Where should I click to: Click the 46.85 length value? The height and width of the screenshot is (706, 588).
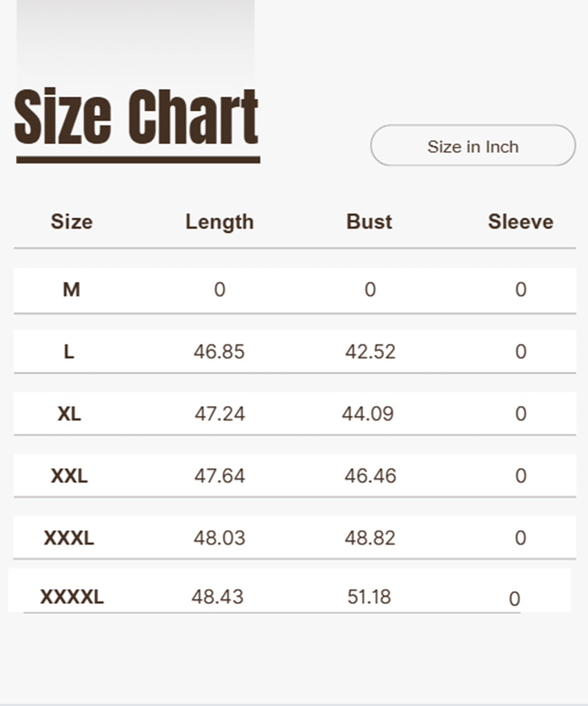[x=219, y=352]
